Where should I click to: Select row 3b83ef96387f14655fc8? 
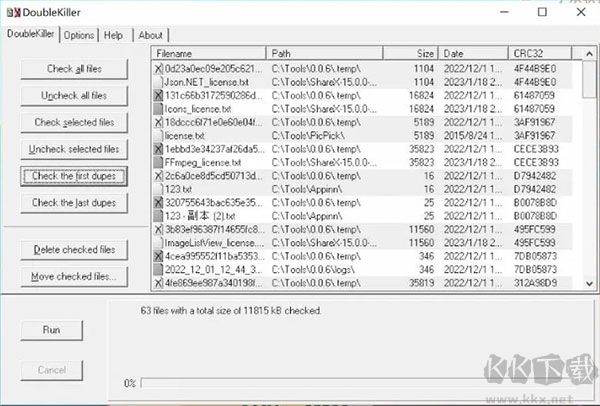click(362, 230)
